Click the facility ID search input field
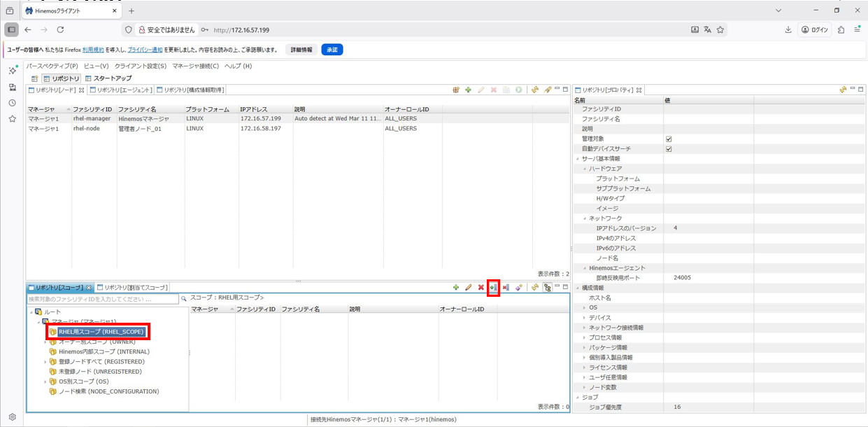Screen dimensions: 868x427 coord(103,299)
